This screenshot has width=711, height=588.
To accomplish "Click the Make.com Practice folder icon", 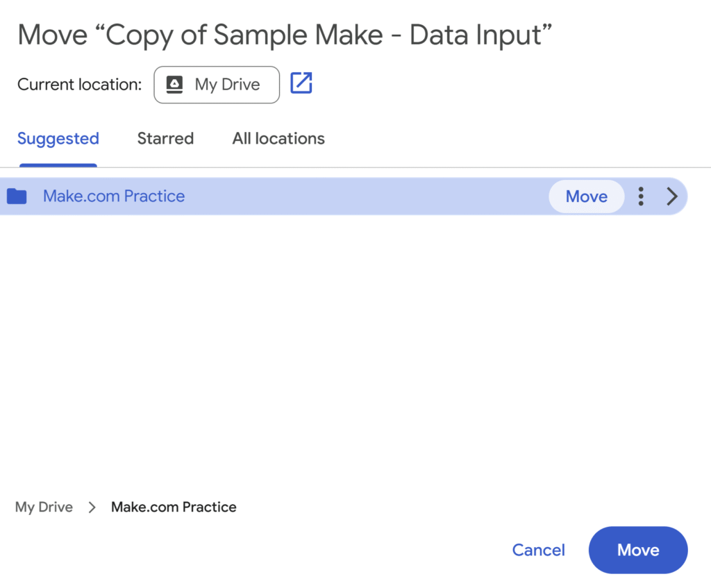I will (17, 196).
